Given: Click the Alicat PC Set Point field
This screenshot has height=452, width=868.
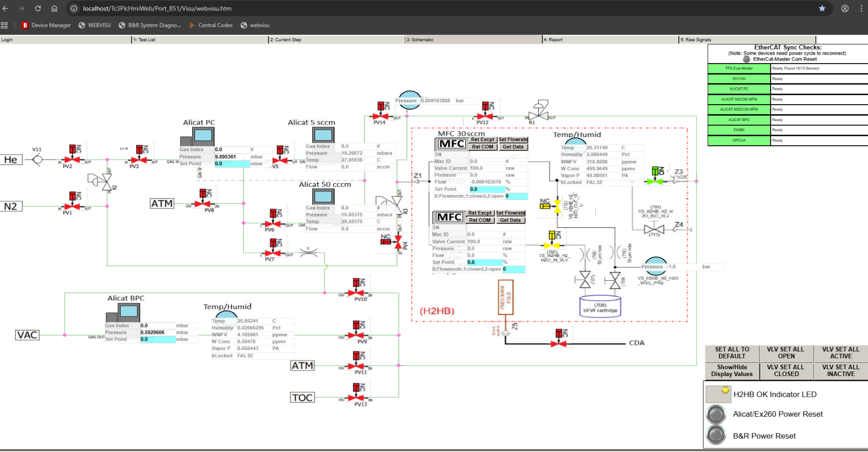Looking at the screenshot, I should click(x=232, y=164).
